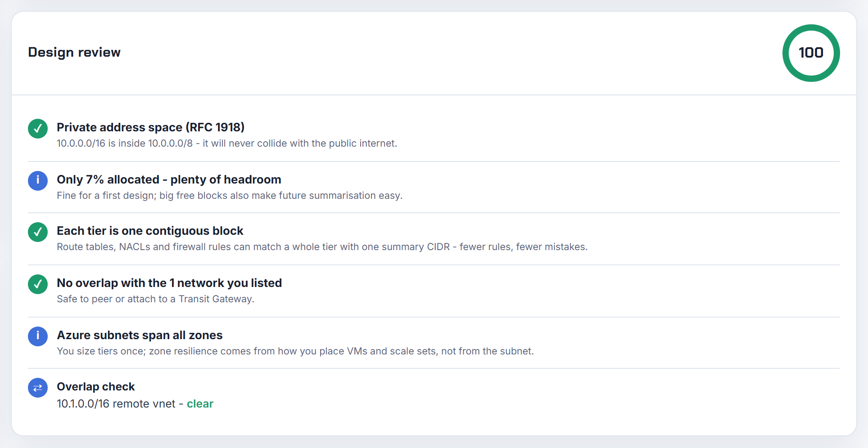
Task: Click the You size tiers once description
Action: point(295,351)
